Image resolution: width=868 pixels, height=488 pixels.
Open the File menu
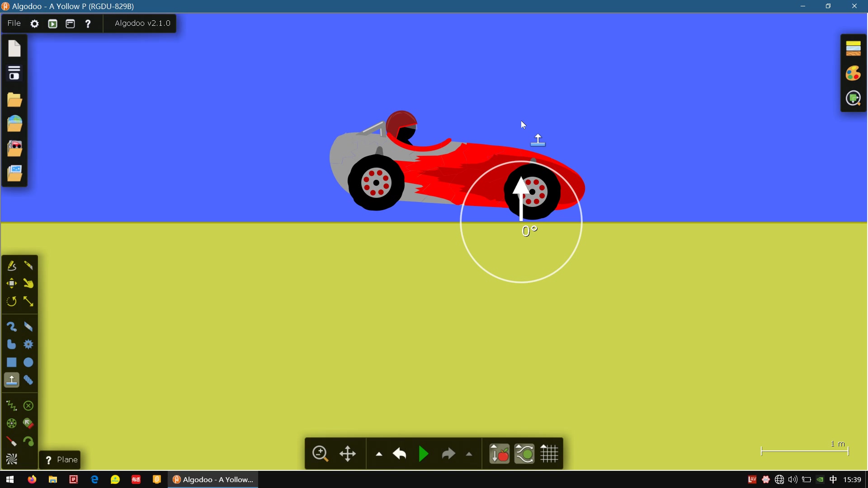(14, 23)
